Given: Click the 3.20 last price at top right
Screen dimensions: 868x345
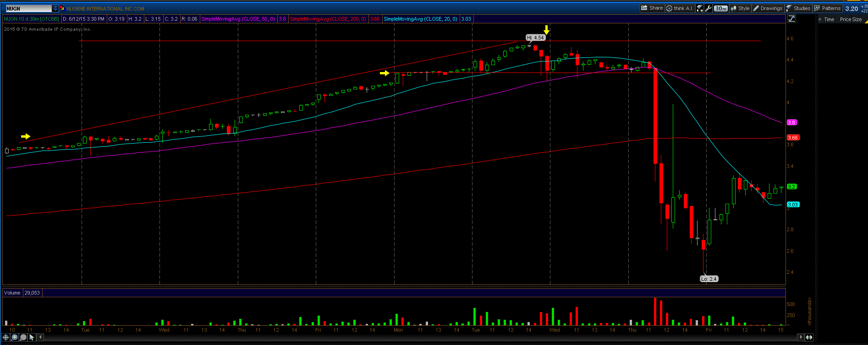Looking at the screenshot, I should (x=852, y=9).
